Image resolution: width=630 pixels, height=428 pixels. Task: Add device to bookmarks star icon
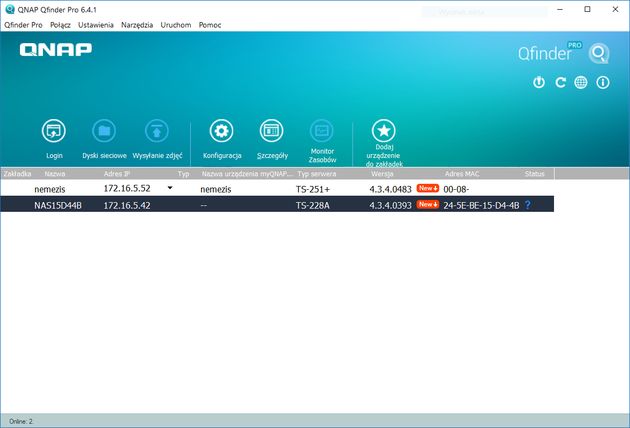pos(384,131)
